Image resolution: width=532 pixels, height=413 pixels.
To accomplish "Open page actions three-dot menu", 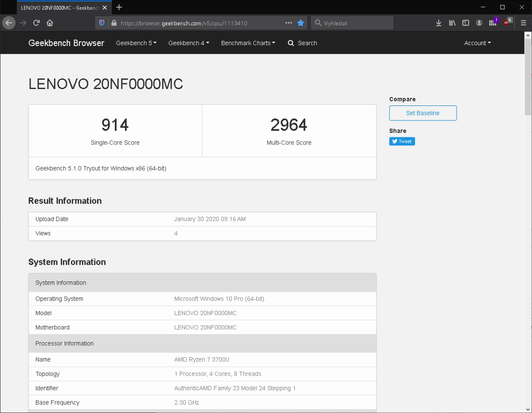I will pos(289,23).
